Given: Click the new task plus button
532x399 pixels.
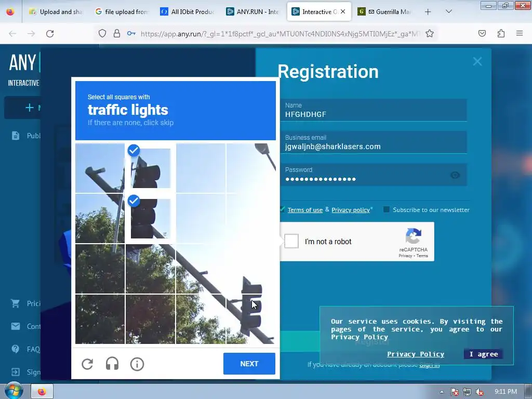Looking at the screenshot, I should (30, 108).
